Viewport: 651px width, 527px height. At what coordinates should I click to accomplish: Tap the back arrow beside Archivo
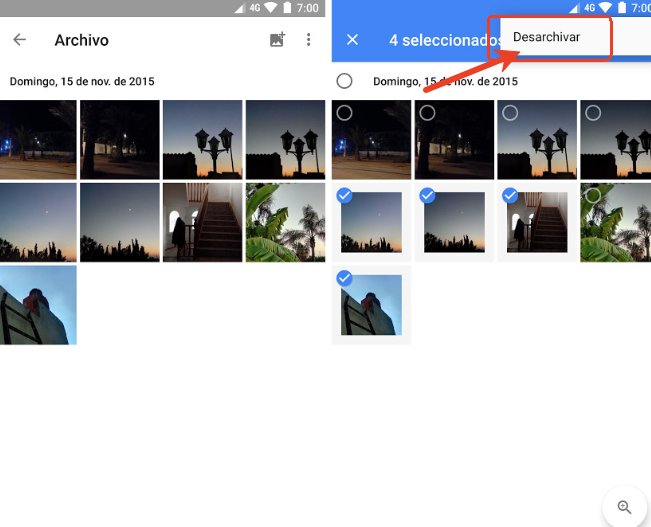coord(19,41)
